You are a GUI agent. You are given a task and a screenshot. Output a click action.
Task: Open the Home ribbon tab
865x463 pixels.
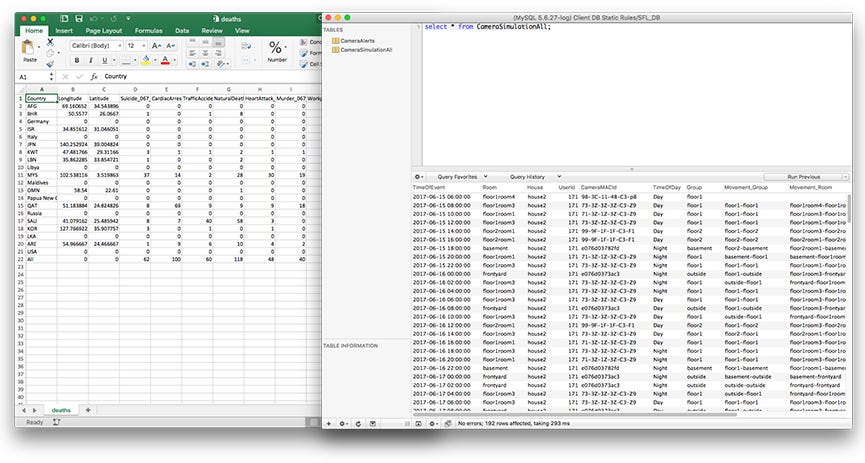[34, 31]
